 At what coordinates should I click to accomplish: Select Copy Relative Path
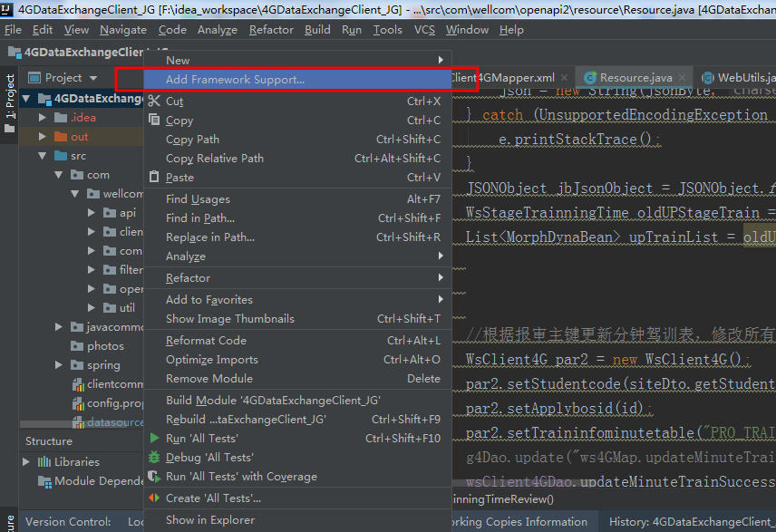(x=298, y=159)
